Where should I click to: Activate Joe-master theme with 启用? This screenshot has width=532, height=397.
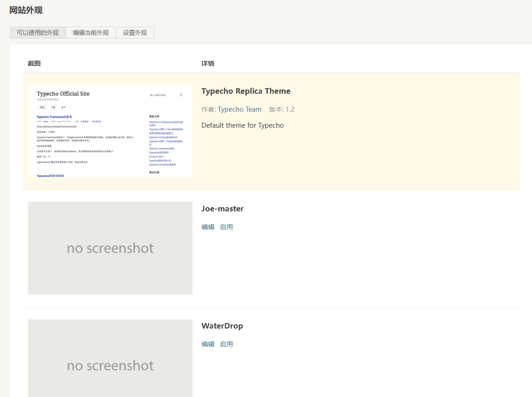click(x=226, y=227)
